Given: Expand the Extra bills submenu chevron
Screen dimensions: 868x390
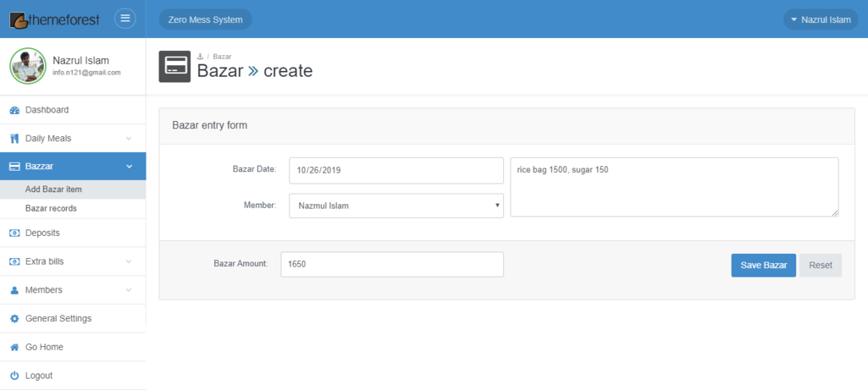Looking at the screenshot, I should point(129,261).
